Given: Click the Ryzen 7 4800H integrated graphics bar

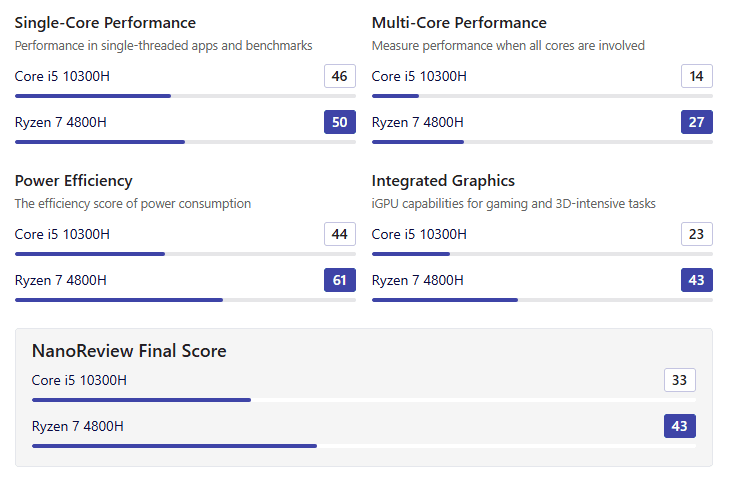Looking at the screenshot, I should (542, 300).
